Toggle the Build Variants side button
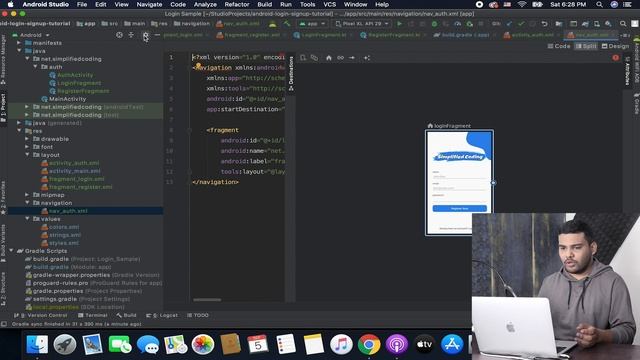Screen dimensions: 640x360 3,243
